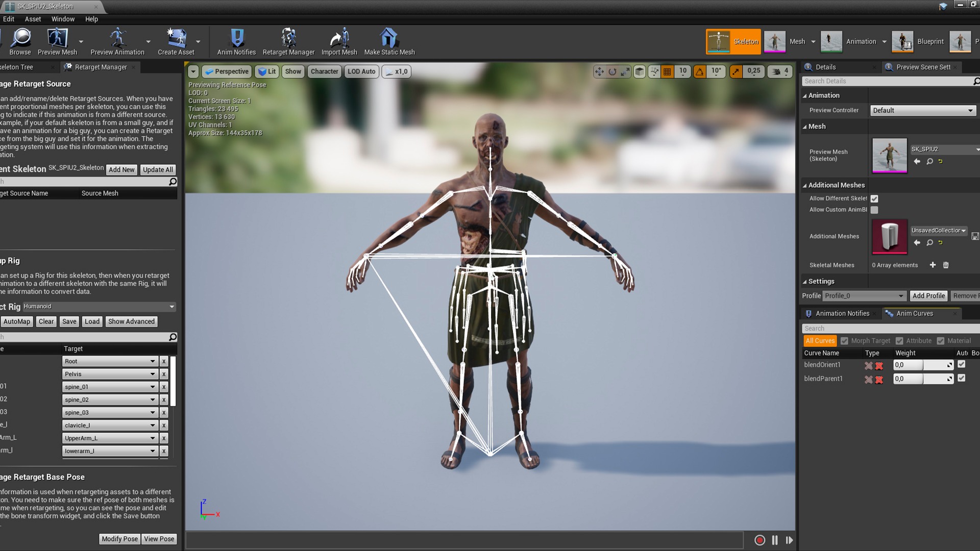This screenshot has height=551, width=980.
Task: Select the translate gizmo in viewport
Action: tap(599, 72)
